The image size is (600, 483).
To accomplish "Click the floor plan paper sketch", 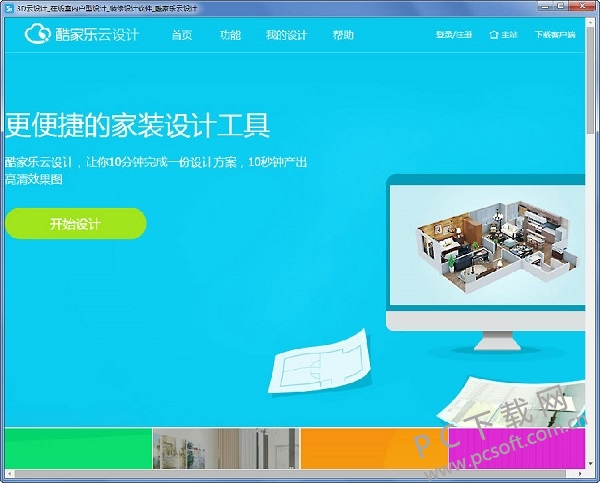I will pos(320,362).
